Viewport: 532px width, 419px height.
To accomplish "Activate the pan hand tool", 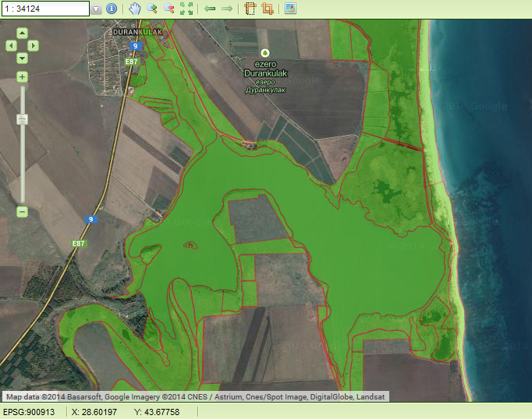I will (134, 9).
